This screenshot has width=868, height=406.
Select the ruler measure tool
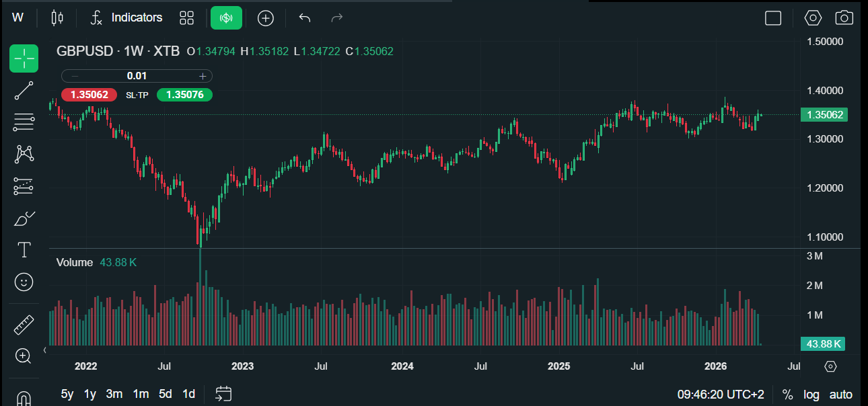(x=24, y=325)
